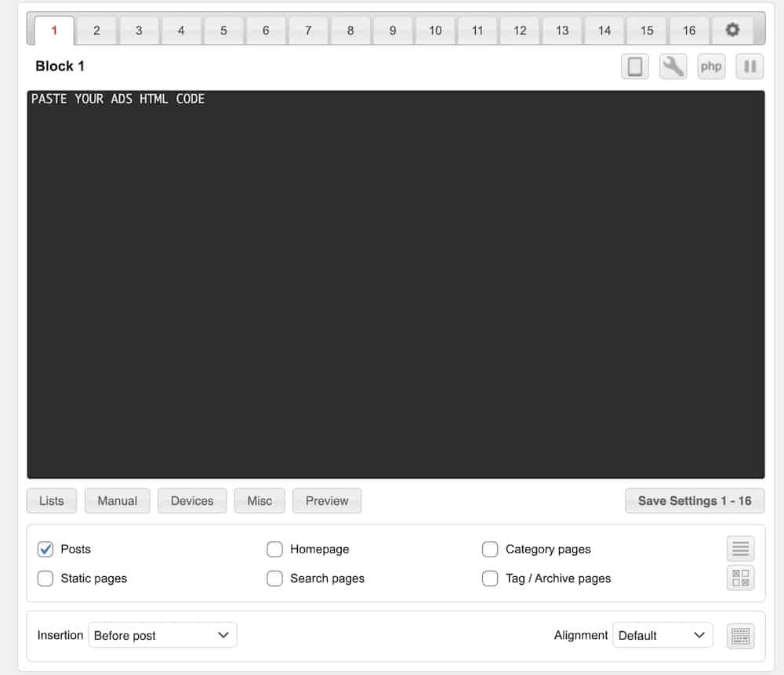Toggle PHP code processing button
Screen dimensions: 784x675
click(x=711, y=67)
